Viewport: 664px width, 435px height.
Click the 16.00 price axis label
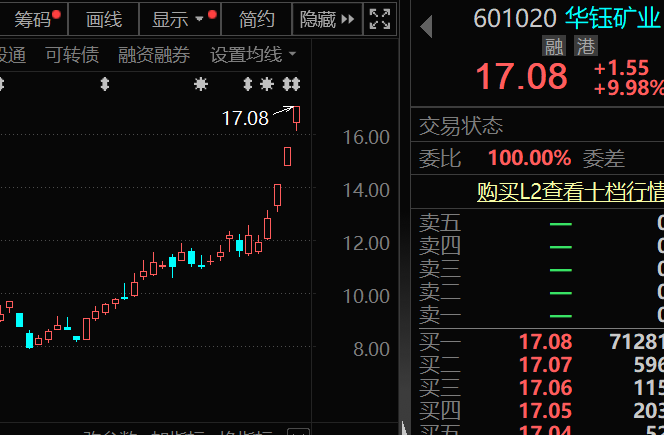point(366,137)
